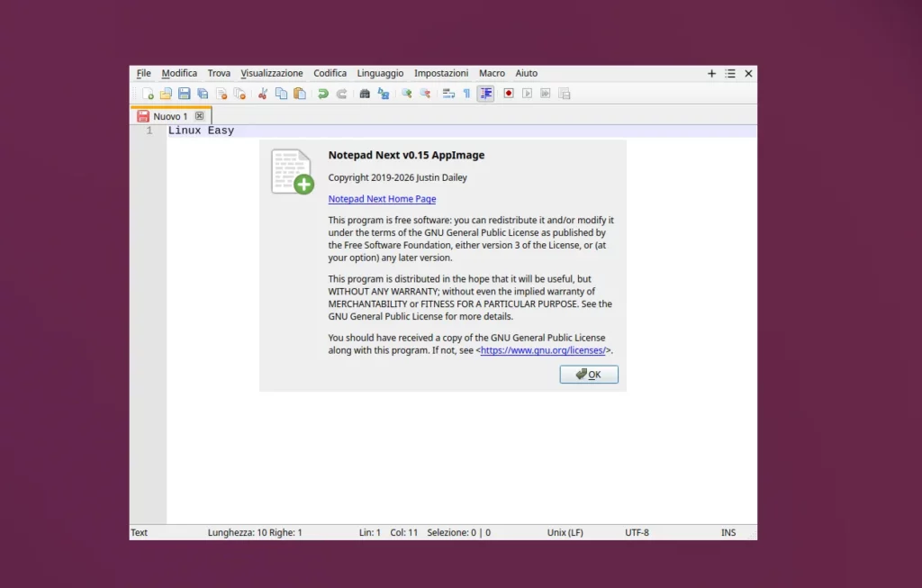Image resolution: width=922 pixels, height=588 pixels.
Task: Open the Trova menu
Action: [x=219, y=74]
